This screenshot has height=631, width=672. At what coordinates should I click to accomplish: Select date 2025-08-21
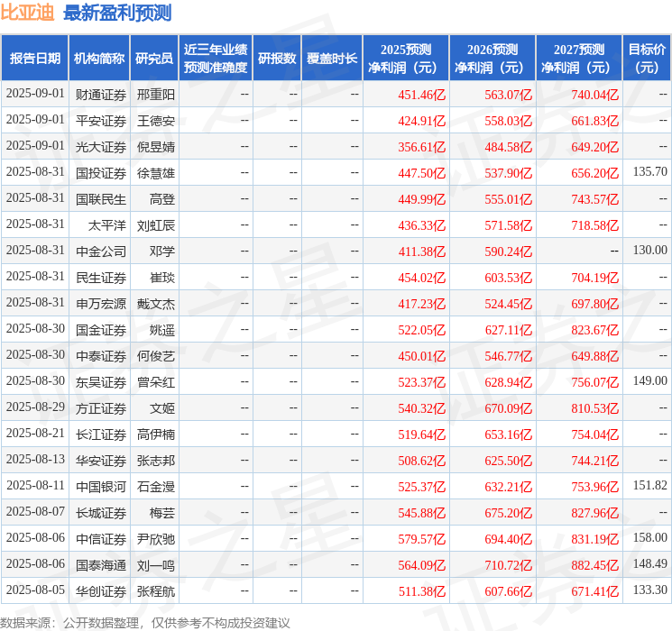point(35,433)
